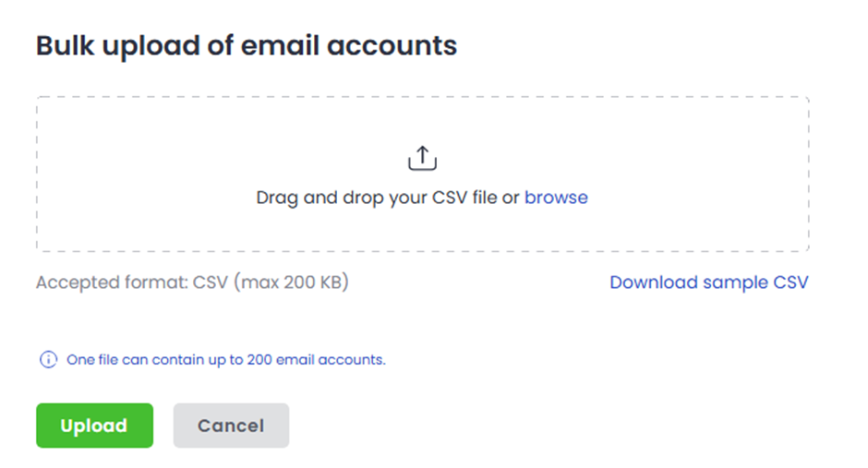
Task: Select the tray-with-arrow upload glyph
Action: (421, 159)
